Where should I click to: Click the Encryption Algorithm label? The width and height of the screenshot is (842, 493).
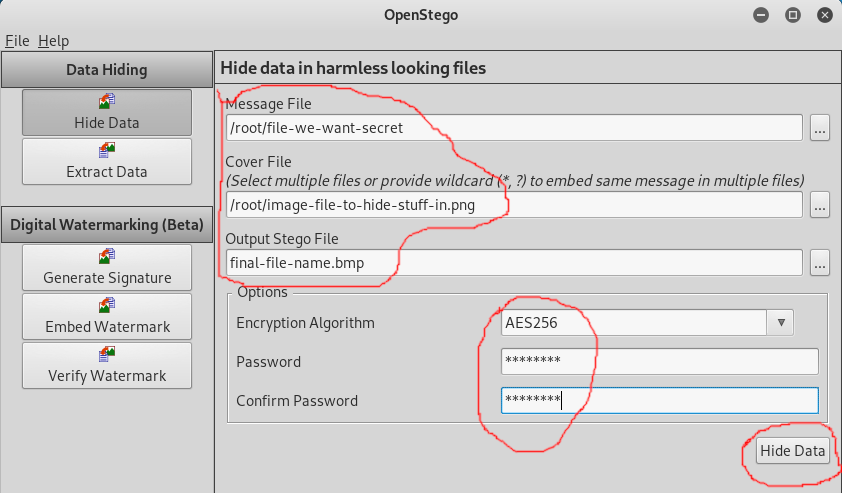pos(306,323)
